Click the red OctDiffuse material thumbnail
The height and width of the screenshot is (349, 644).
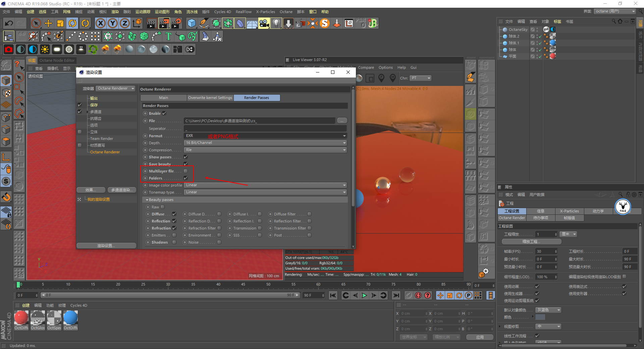(21, 318)
